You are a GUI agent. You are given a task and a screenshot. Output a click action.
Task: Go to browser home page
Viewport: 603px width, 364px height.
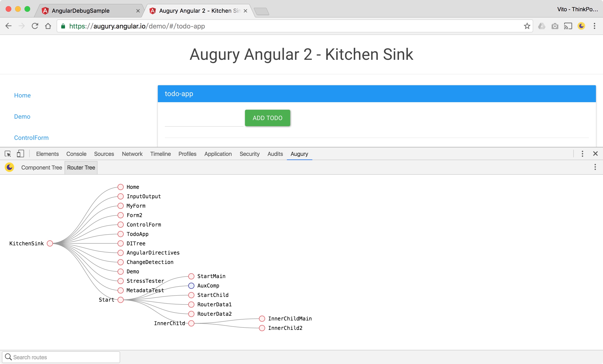pos(48,26)
